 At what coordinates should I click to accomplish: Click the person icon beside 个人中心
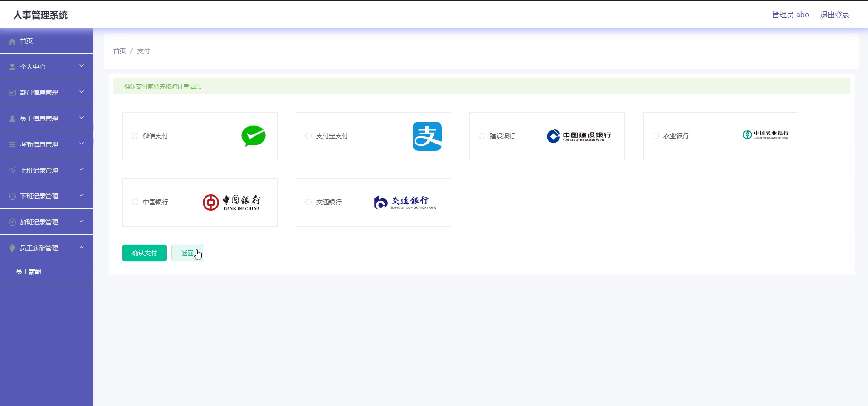[x=12, y=67]
